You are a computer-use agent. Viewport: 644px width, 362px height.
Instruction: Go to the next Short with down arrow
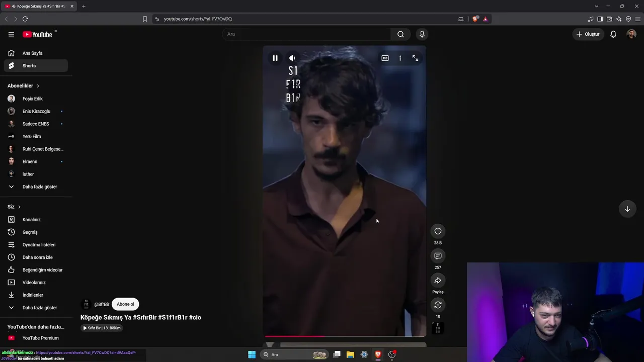[627, 209]
